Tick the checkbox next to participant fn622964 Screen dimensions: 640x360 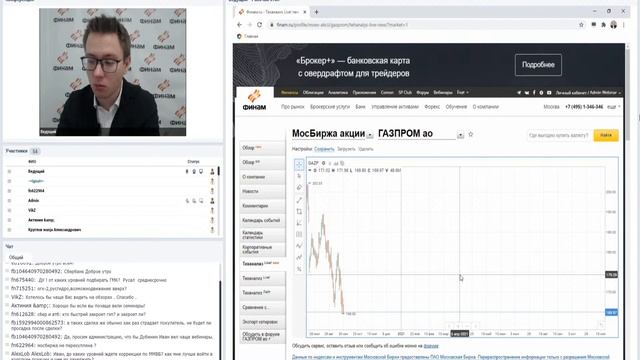(9, 191)
